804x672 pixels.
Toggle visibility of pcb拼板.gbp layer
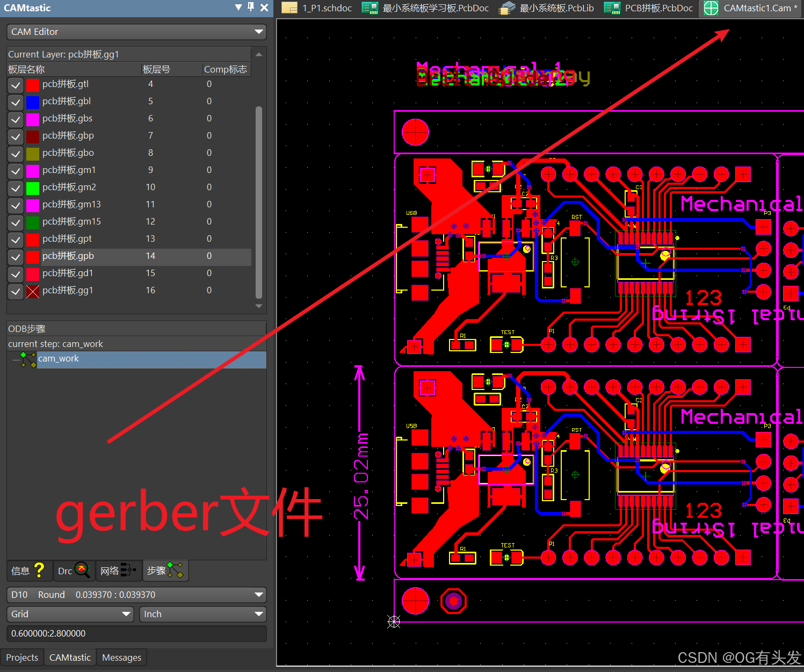tap(16, 136)
